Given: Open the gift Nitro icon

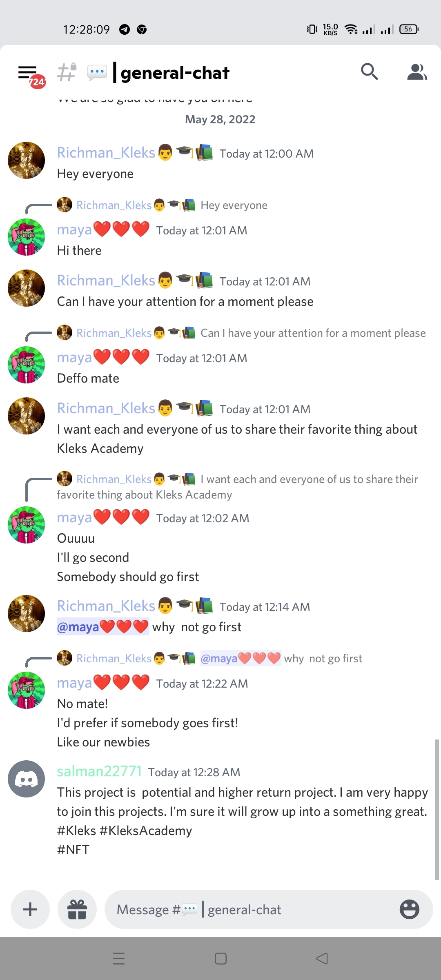Looking at the screenshot, I should pos(77,909).
